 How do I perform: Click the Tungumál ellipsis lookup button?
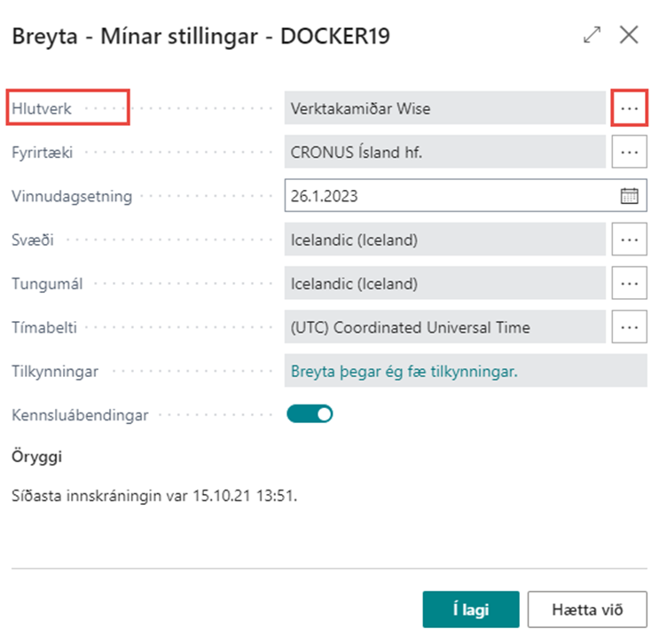[629, 284]
